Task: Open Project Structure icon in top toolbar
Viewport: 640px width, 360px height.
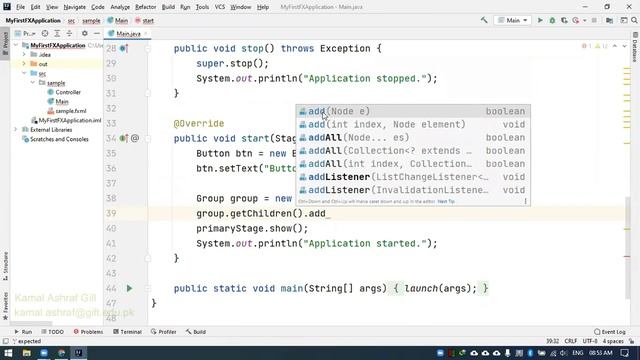Action: click(x=609, y=20)
